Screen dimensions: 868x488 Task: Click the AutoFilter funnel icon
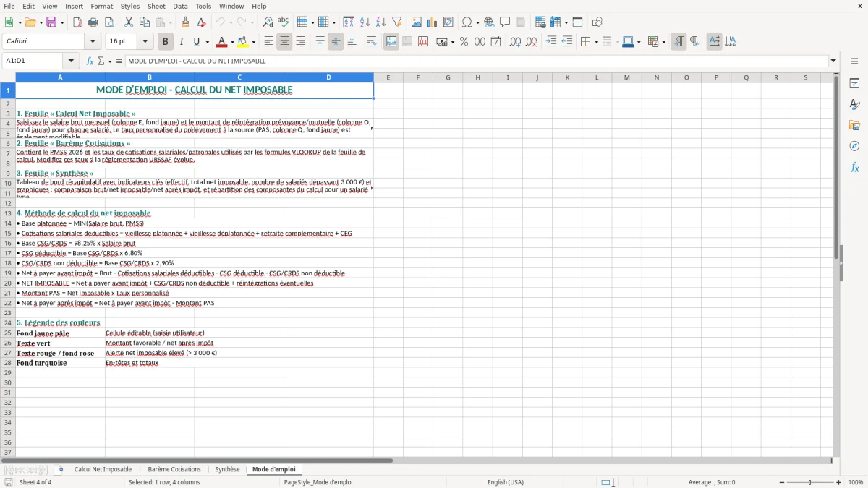[397, 22]
